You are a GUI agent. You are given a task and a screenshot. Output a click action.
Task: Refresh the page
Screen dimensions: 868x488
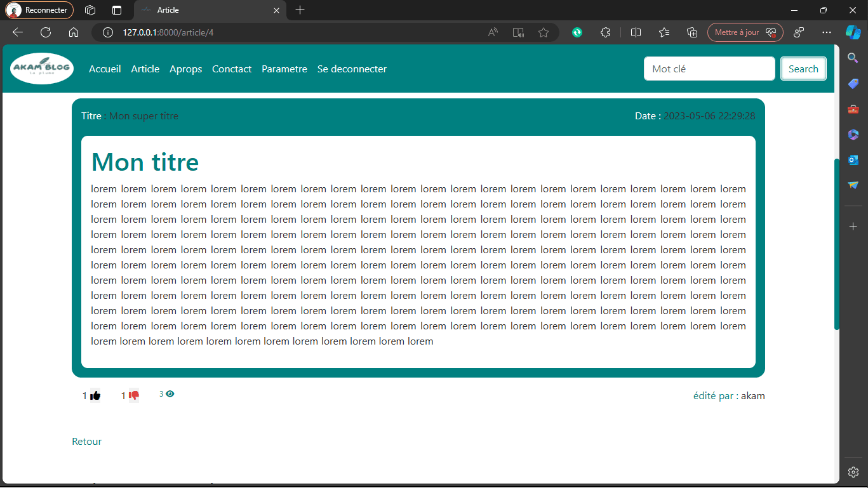point(46,32)
